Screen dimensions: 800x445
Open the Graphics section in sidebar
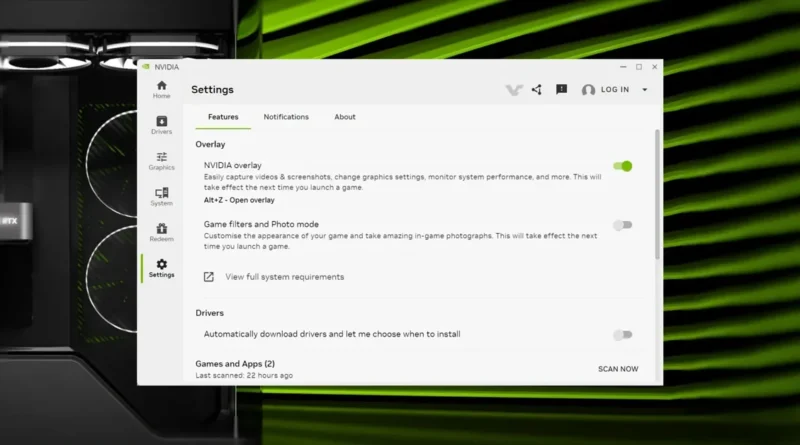coord(161,161)
